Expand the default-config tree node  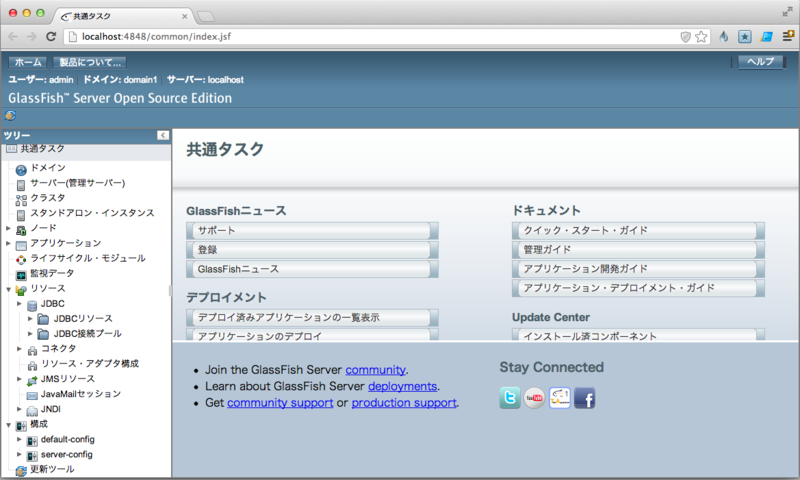coord(19,439)
